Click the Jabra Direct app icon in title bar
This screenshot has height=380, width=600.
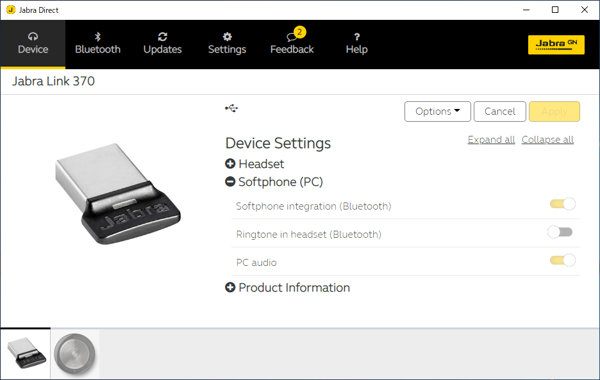tap(11, 10)
